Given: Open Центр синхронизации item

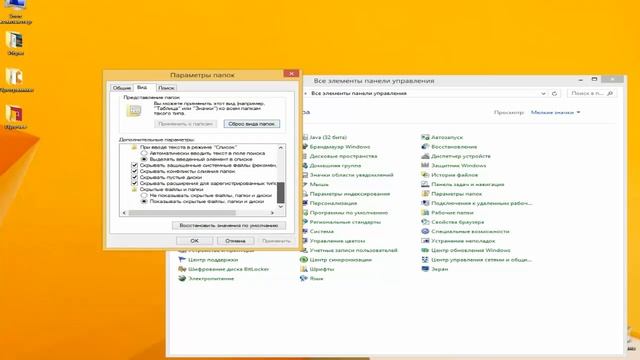Looking at the screenshot, I should pos(336,260).
